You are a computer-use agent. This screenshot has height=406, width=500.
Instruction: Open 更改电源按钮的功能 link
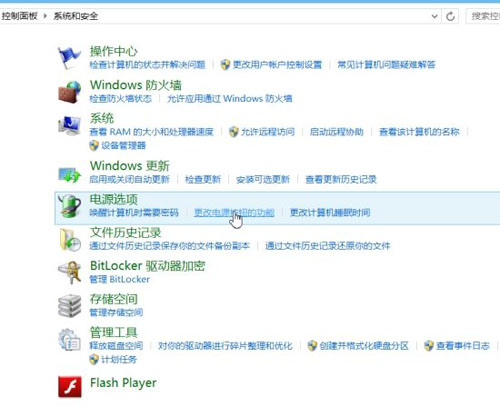(234, 212)
